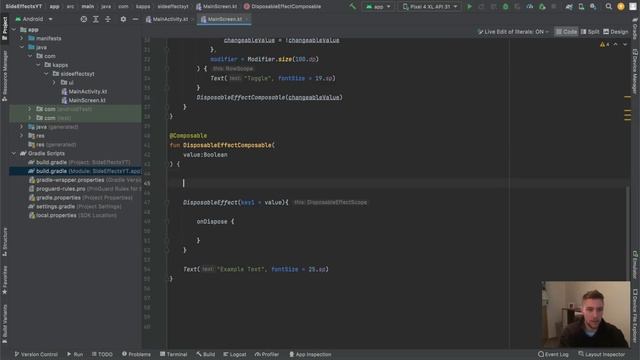This screenshot has width=640, height=360.
Task: Click the sideeffectsyt breadcrumb in navigation bar
Action: click(173, 7)
